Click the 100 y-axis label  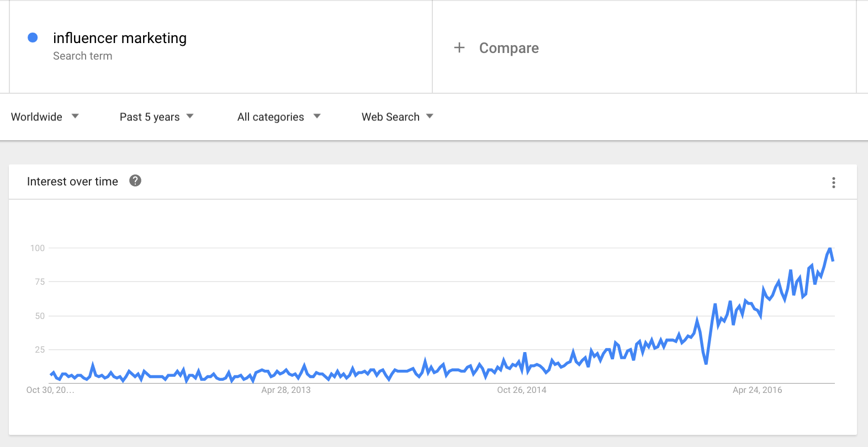click(x=38, y=248)
